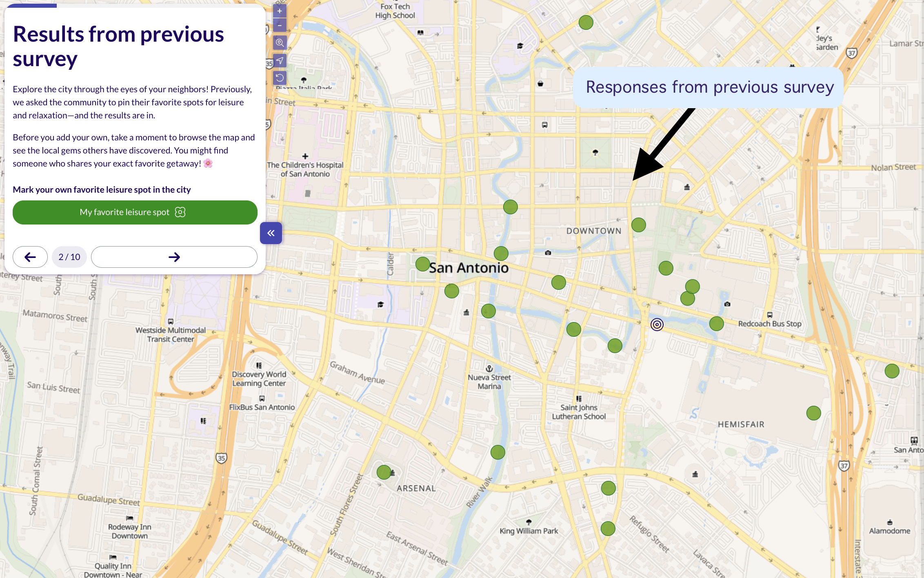The image size is (924, 578).
Task: Click the Children's Hospital cross icon
Action: coord(305,156)
